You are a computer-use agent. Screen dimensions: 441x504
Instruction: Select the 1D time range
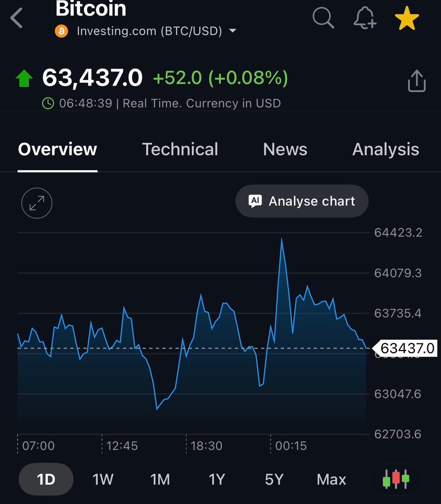pyautogui.click(x=46, y=479)
